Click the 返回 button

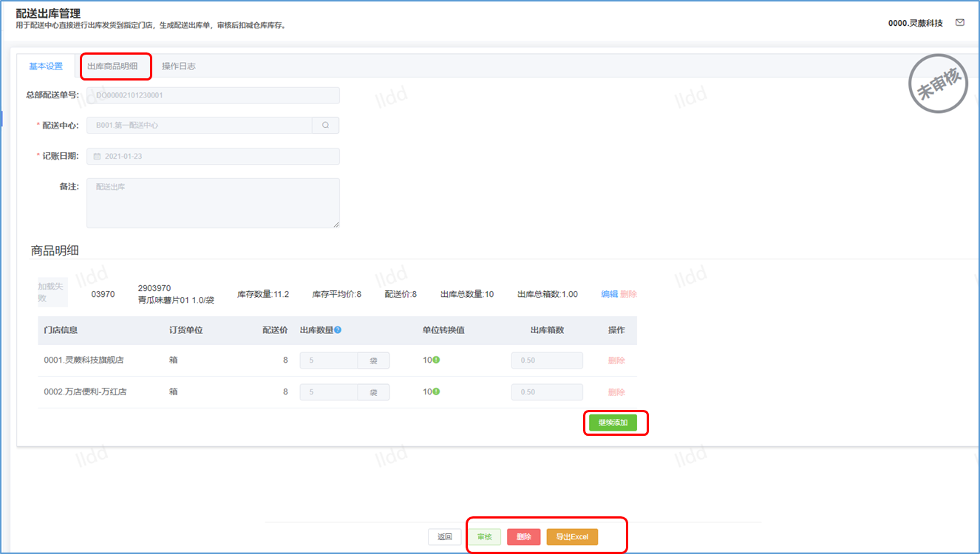[x=445, y=537]
